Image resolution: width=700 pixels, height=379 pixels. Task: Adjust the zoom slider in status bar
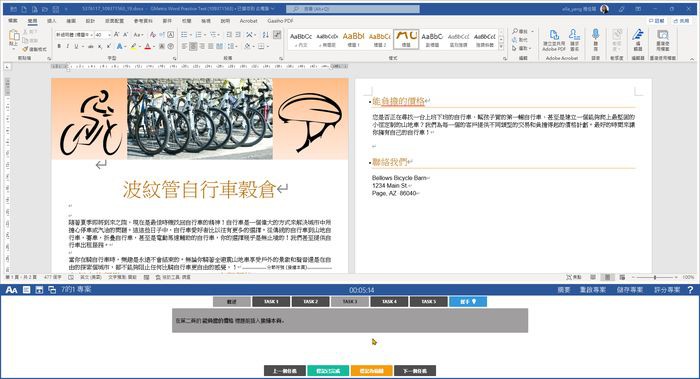point(655,277)
